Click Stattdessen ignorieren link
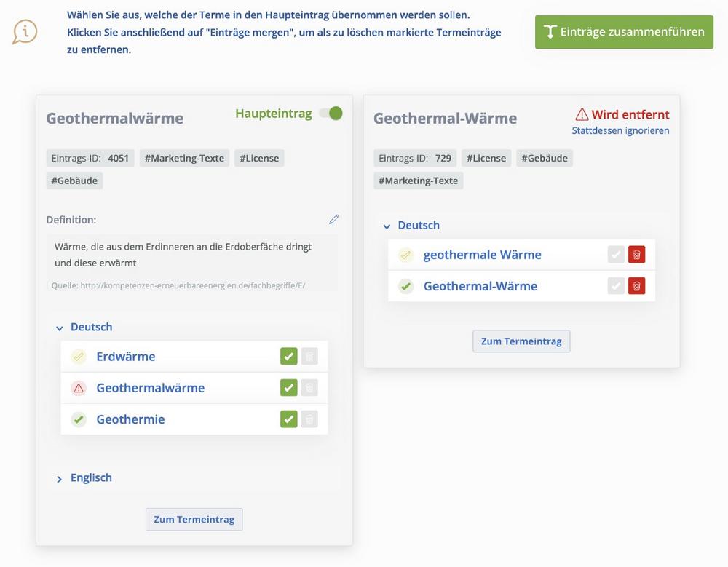The width and height of the screenshot is (728, 567). (620, 130)
